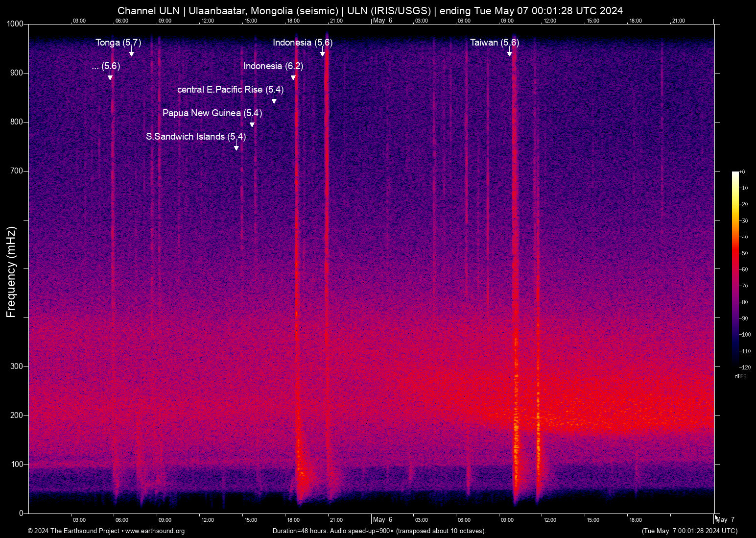Open the www.earthsound.org link in the footer

[x=155, y=531]
